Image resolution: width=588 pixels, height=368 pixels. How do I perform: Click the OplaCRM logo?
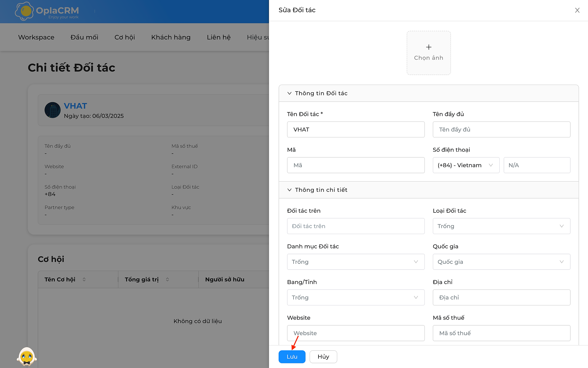coord(47,11)
